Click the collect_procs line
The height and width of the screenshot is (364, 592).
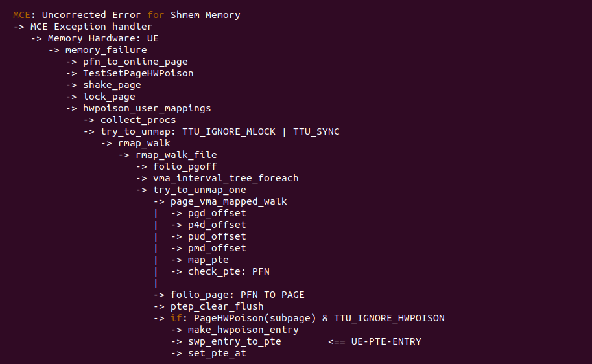[138, 120]
